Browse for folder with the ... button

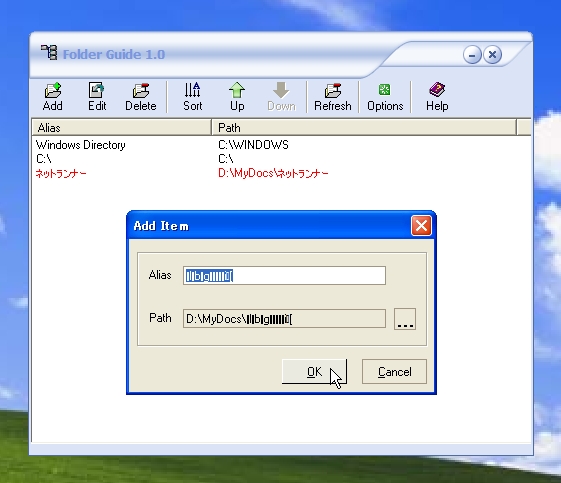pyautogui.click(x=405, y=319)
